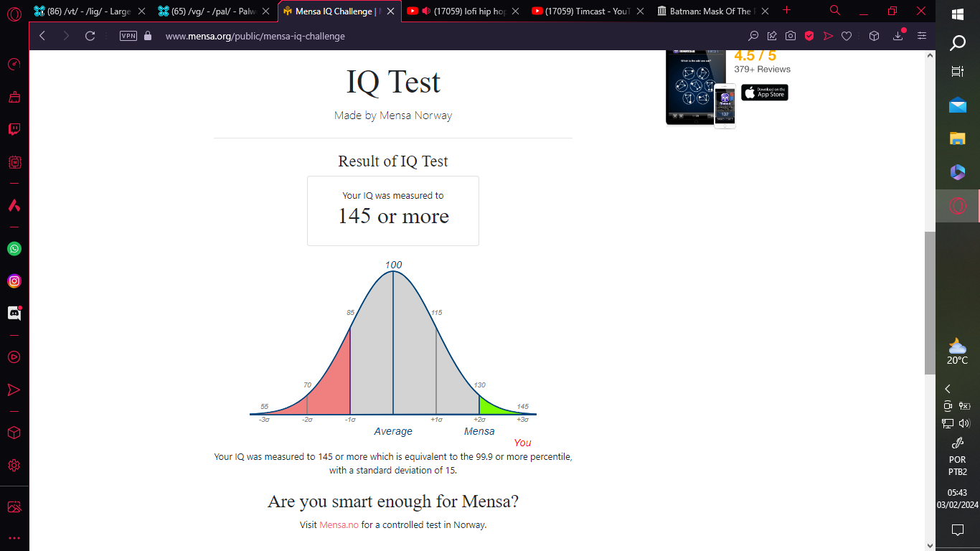Click the scrollbar down arrow
Screen dimensions: 980x551
[x=930, y=545]
